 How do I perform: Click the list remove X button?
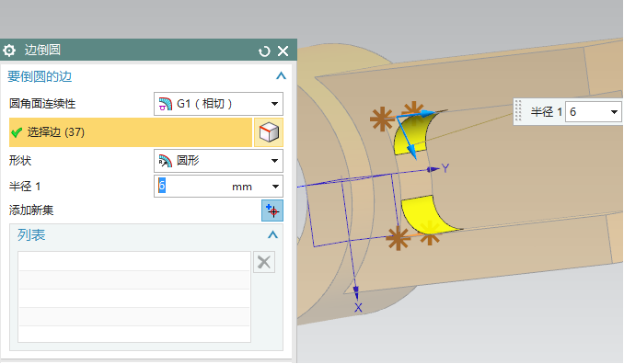pos(264,262)
